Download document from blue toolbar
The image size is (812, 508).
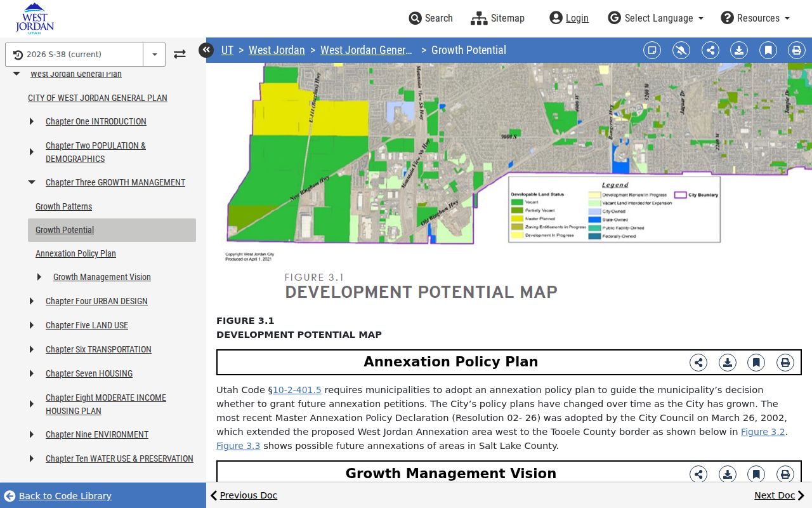[x=739, y=50]
